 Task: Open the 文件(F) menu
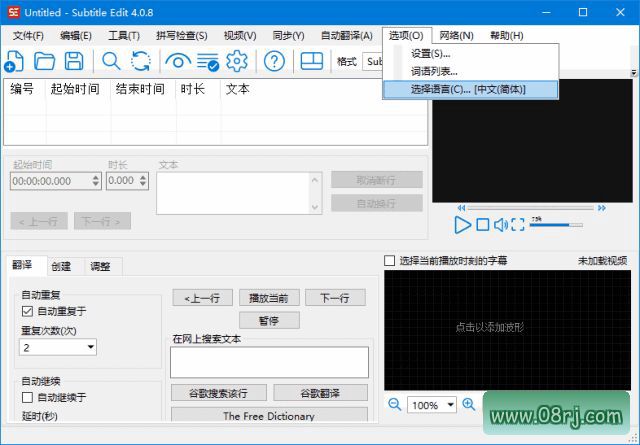click(x=28, y=36)
